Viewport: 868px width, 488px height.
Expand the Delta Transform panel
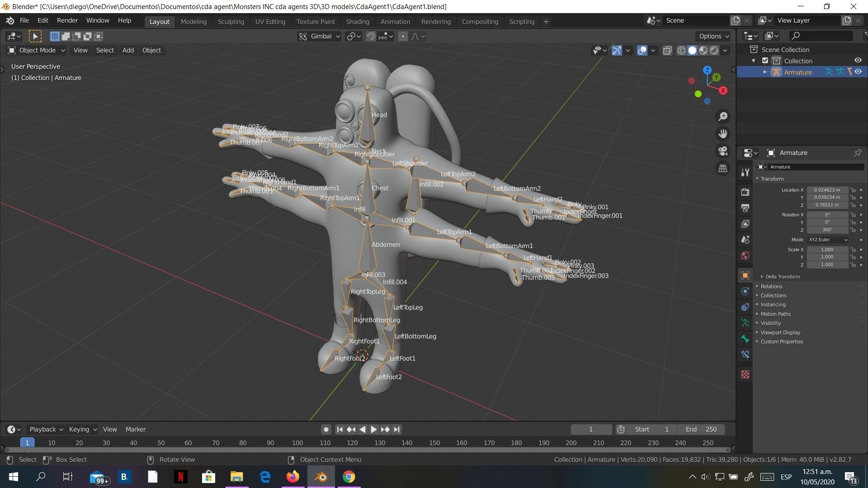pyautogui.click(x=782, y=277)
